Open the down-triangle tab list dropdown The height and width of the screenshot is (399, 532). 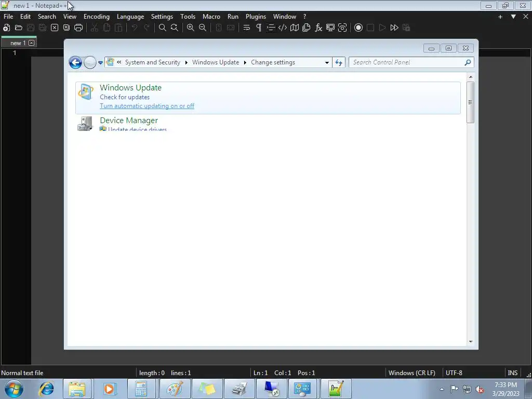(x=513, y=17)
